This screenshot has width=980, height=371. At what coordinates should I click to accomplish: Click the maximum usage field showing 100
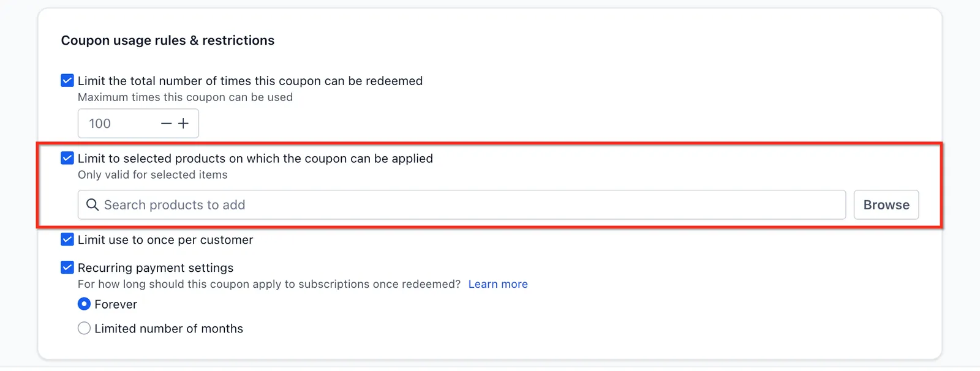click(x=138, y=124)
